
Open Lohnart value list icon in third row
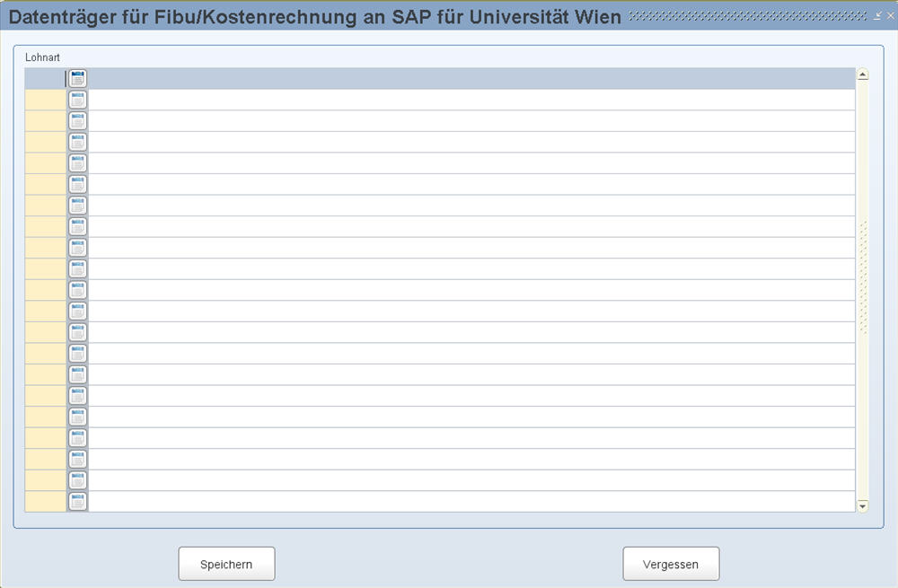coord(77,121)
